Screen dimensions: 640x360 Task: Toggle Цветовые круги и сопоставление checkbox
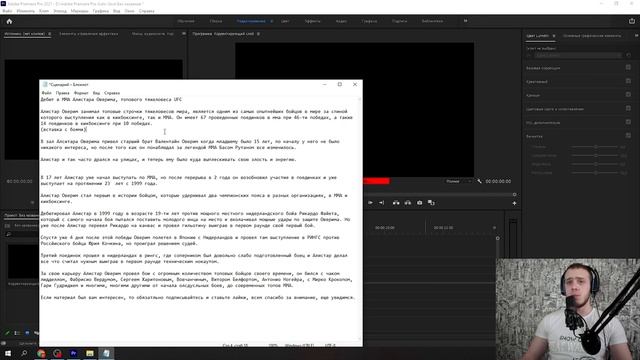click(628, 108)
